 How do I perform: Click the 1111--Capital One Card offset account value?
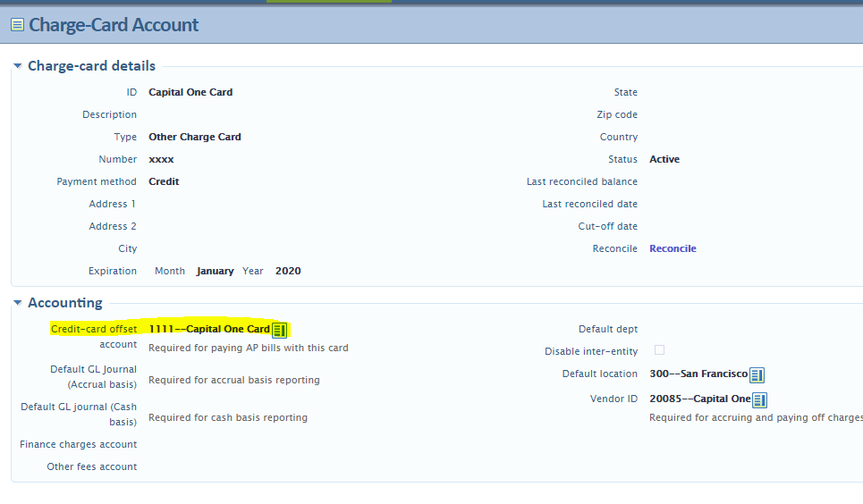click(209, 329)
